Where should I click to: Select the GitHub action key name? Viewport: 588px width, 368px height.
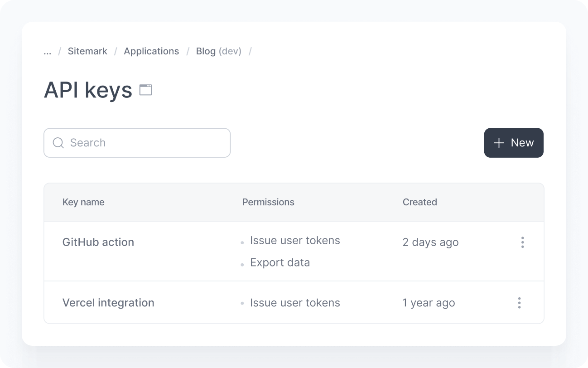98,242
